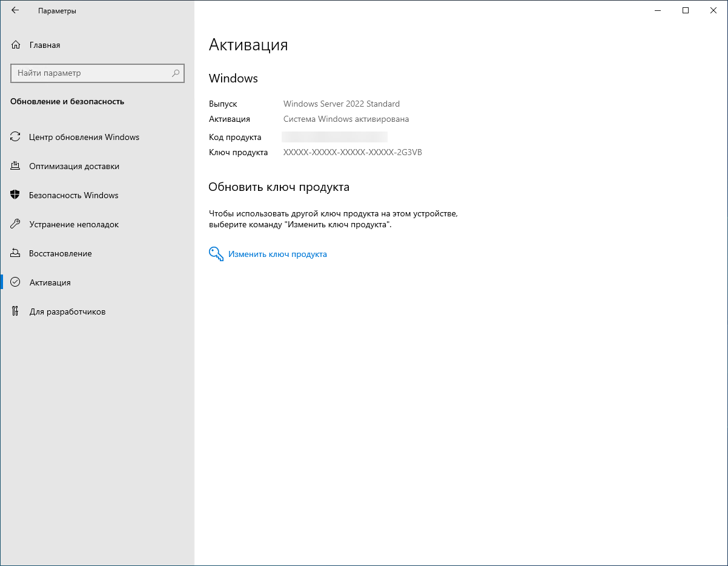728x566 pixels.
Task: Click the Код продукта label
Action: click(235, 137)
